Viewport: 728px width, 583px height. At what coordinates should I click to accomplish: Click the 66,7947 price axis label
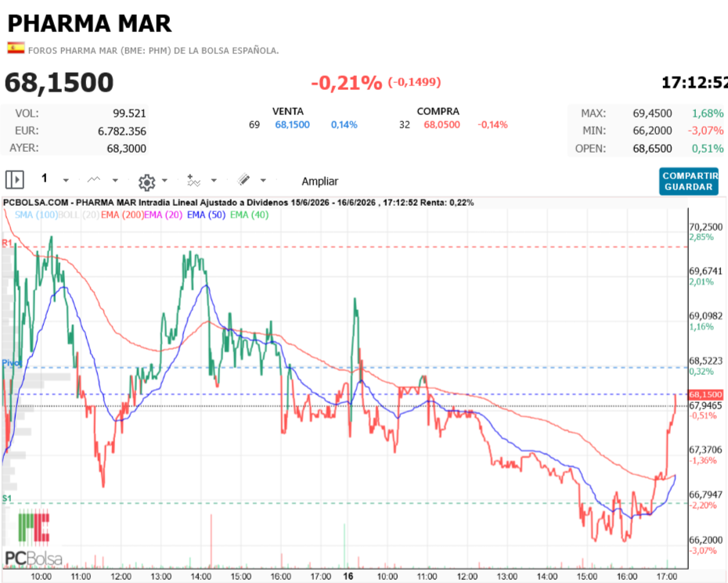pyautogui.click(x=706, y=495)
